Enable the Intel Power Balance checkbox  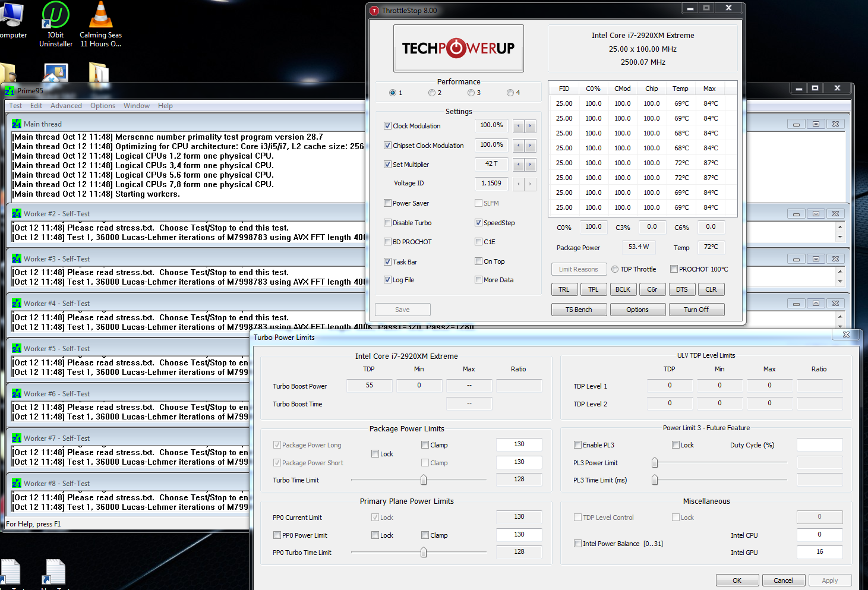coord(577,544)
